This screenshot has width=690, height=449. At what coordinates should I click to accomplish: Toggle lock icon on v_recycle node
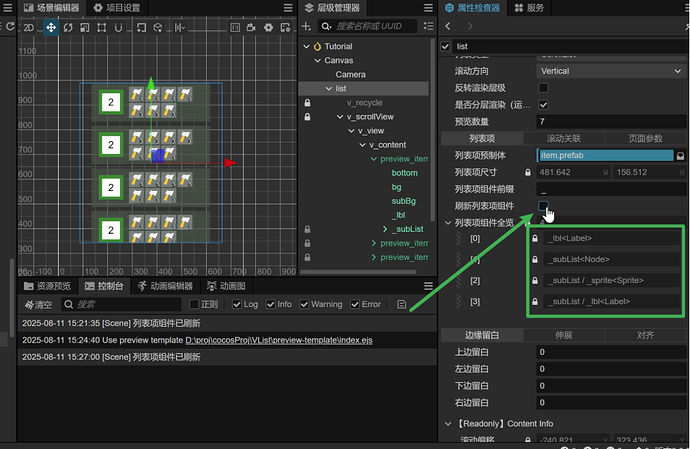307,103
